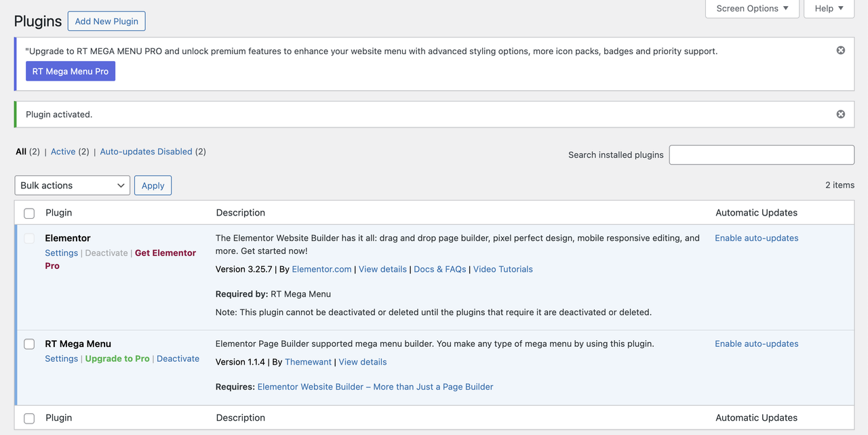
Task: Click the footer Plugin column label
Action: tap(59, 418)
